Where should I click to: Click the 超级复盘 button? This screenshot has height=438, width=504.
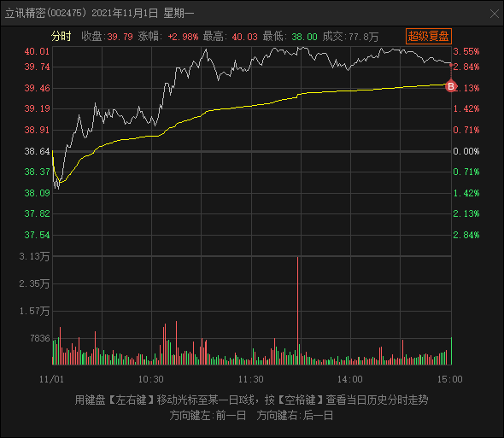(429, 36)
